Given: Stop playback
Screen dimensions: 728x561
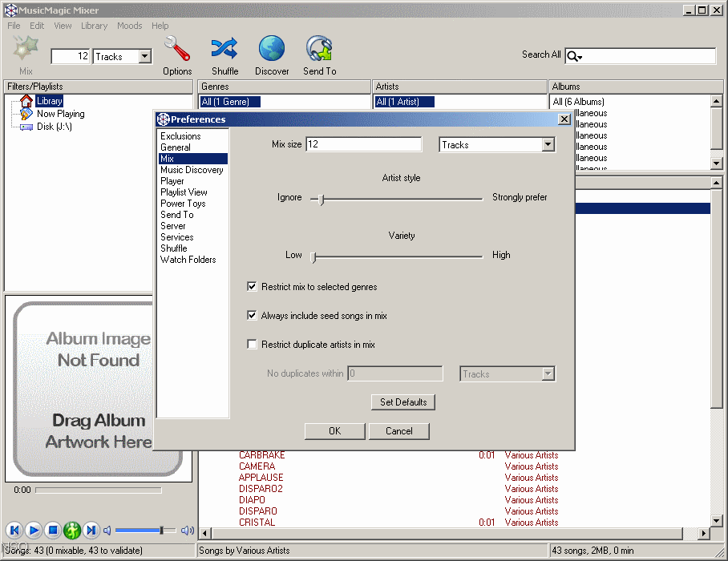Looking at the screenshot, I should (53, 530).
